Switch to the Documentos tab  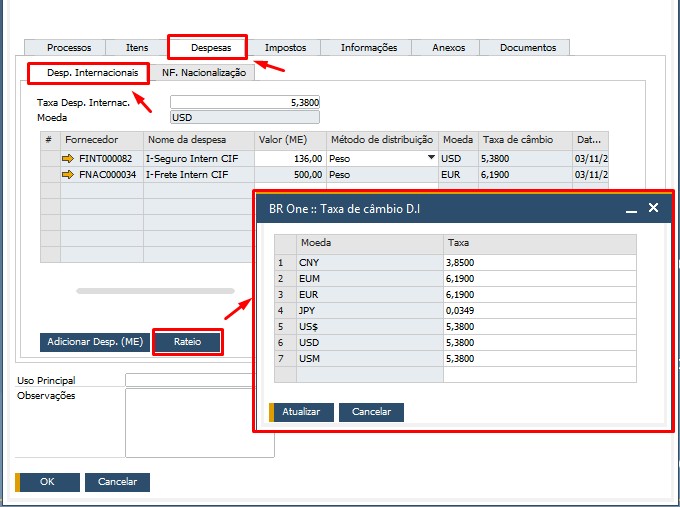527,47
